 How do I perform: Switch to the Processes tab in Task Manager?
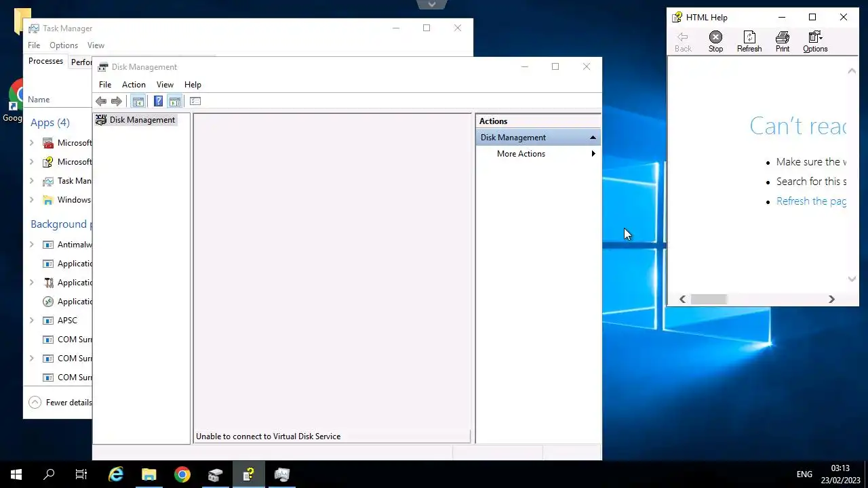point(45,61)
